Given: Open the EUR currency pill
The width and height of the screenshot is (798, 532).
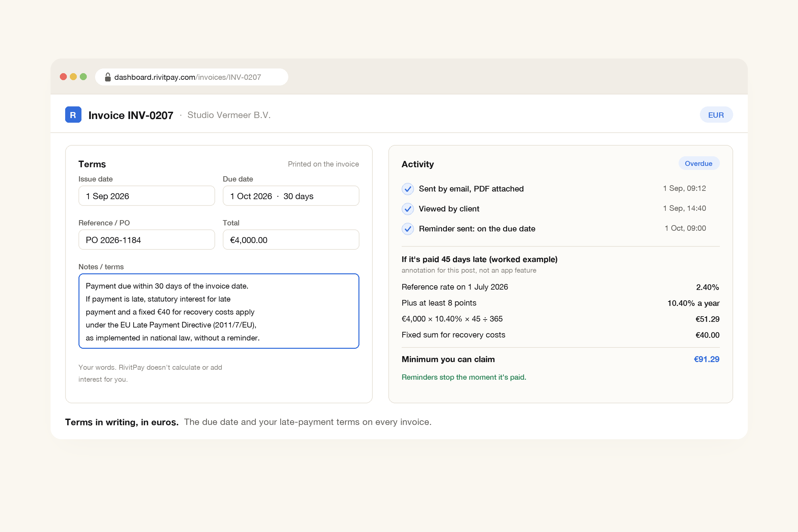Looking at the screenshot, I should 716,115.
